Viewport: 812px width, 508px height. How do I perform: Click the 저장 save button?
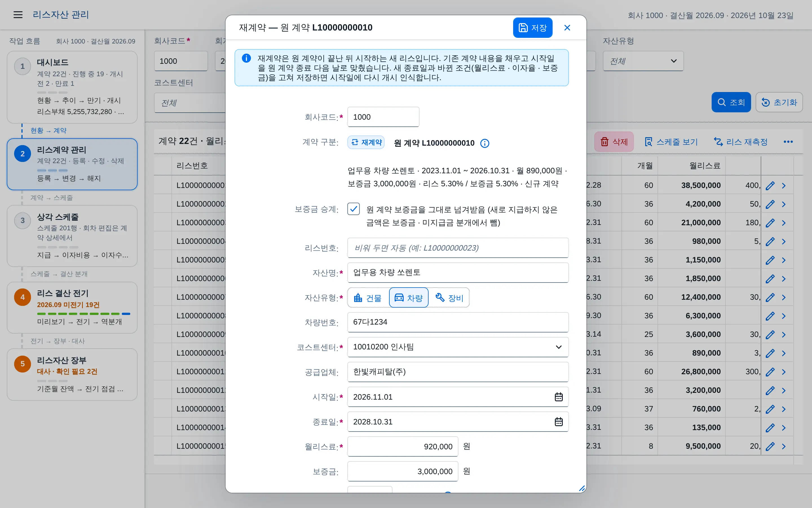point(533,28)
